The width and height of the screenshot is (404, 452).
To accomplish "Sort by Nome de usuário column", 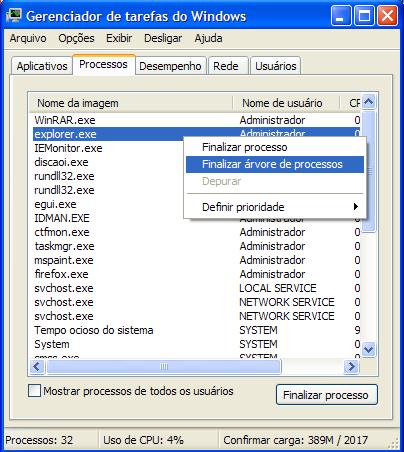I will (286, 103).
